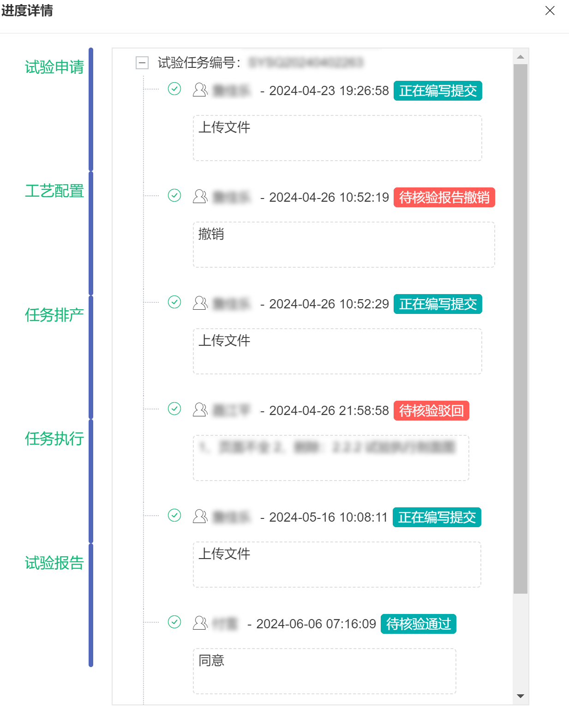This screenshot has width=569, height=728.
Task: Click the scrollbar down arrow
Action: tap(521, 696)
